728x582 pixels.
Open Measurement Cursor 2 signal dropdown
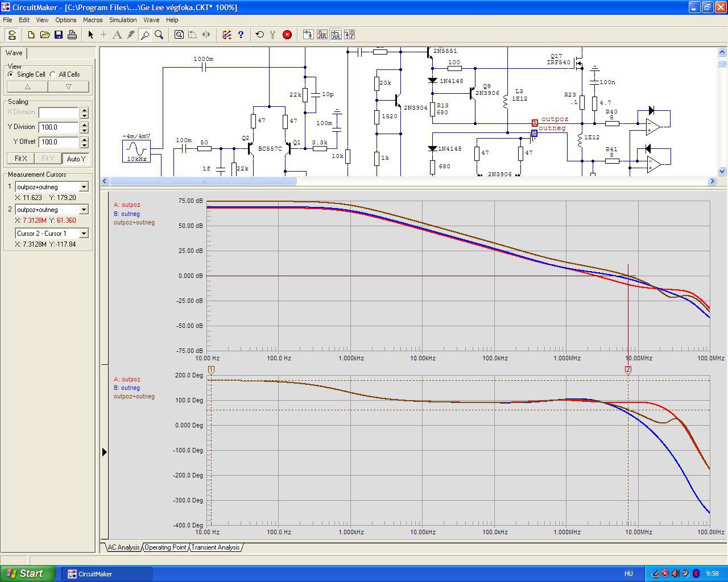pyautogui.click(x=84, y=210)
